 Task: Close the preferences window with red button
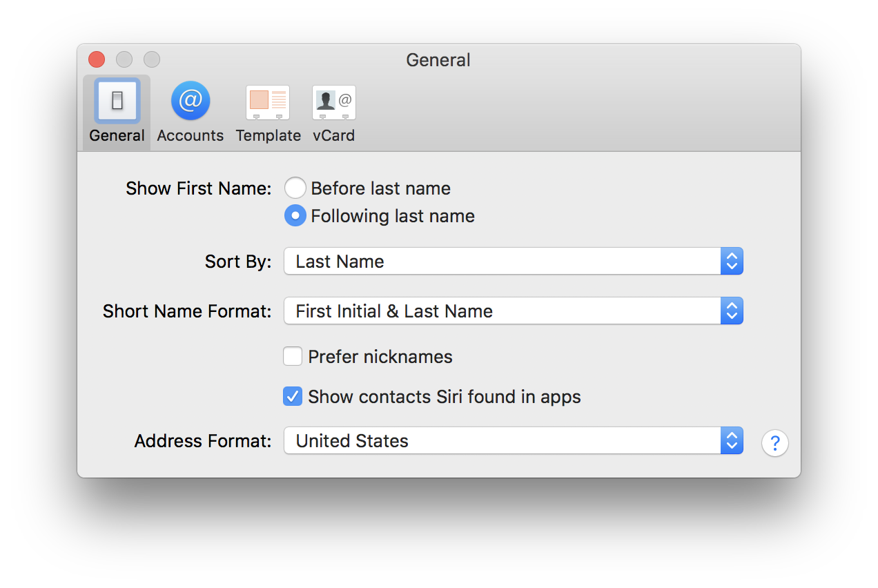pyautogui.click(x=97, y=59)
